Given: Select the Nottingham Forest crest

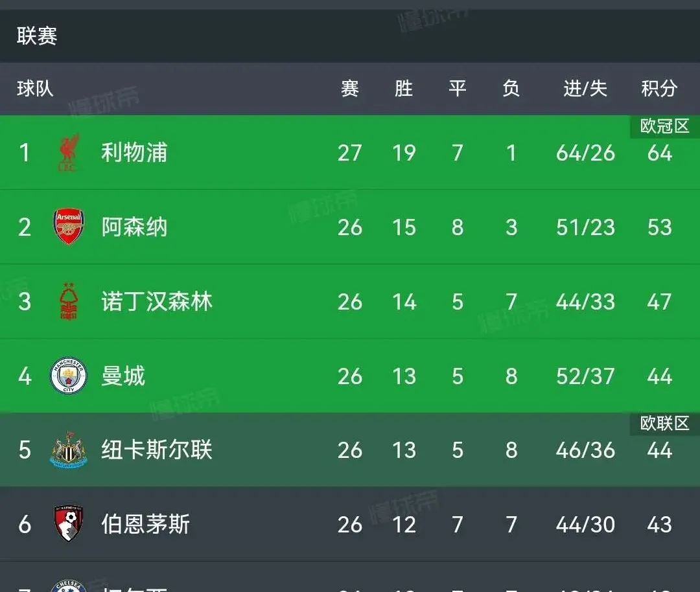Looking at the screenshot, I should coord(69,301).
